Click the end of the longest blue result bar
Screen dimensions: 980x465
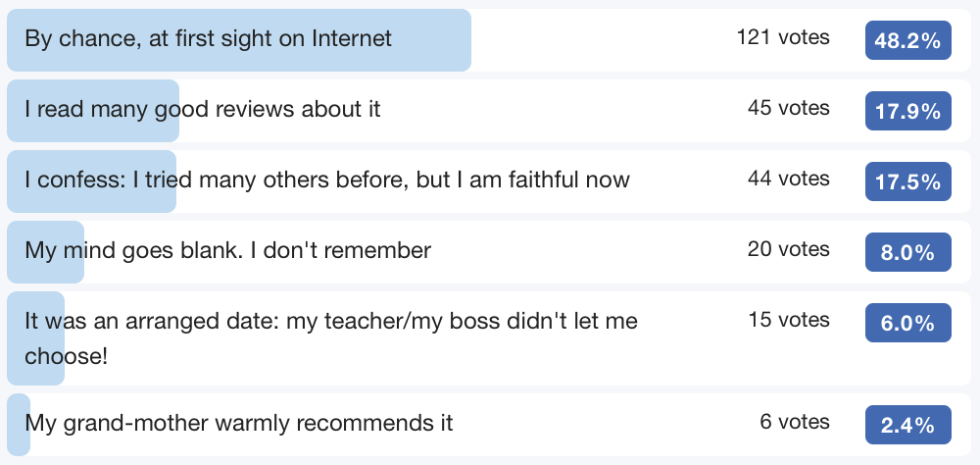point(465,40)
